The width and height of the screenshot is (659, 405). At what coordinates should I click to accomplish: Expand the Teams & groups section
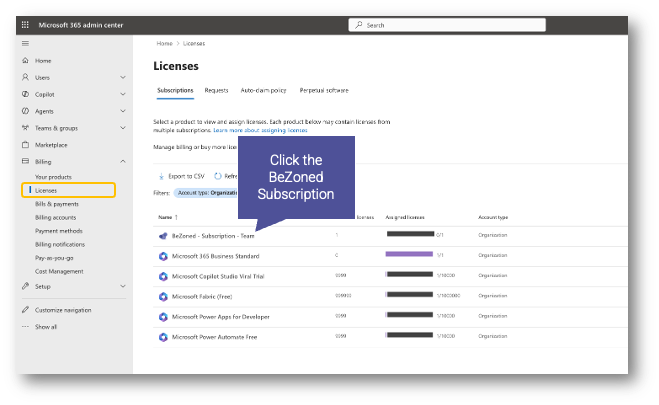tap(123, 128)
